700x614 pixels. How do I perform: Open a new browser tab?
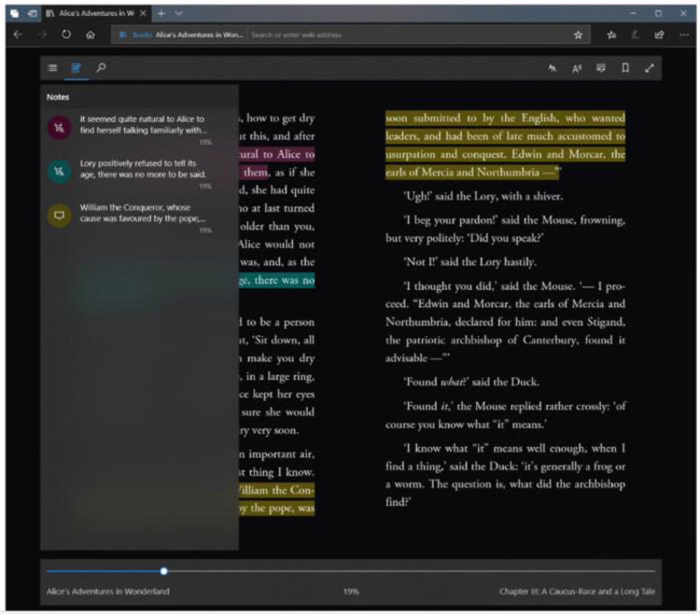160,13
